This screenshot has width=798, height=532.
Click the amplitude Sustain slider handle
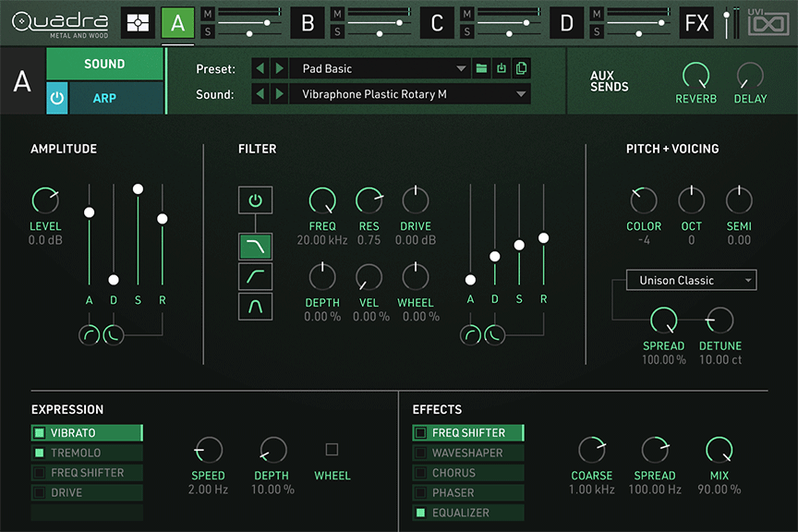point(138,188)
